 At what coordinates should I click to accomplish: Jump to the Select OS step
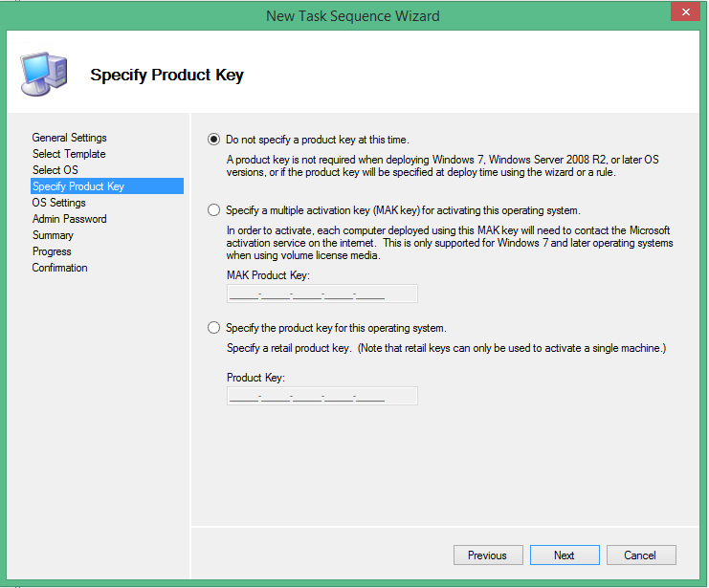[55, 170]
